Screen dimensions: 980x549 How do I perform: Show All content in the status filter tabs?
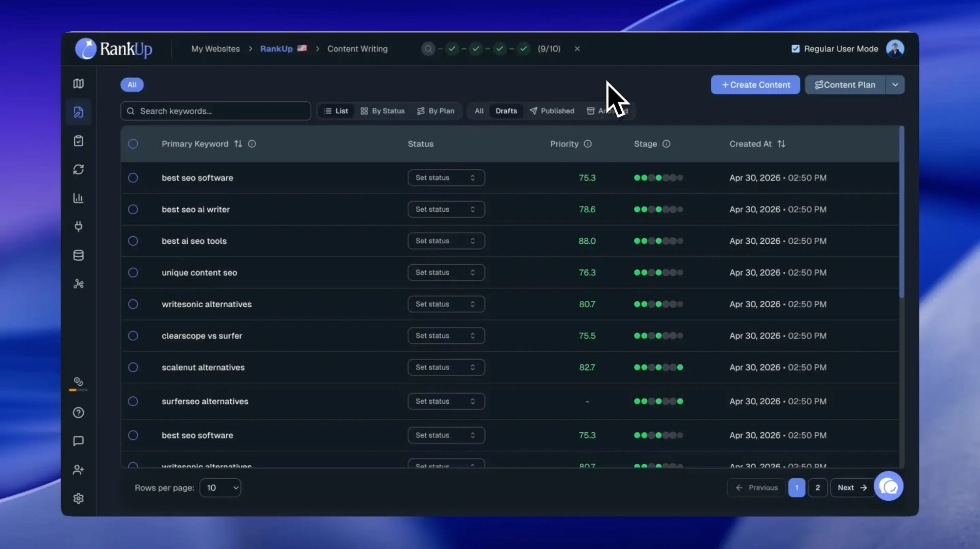(x=479, y=111)
